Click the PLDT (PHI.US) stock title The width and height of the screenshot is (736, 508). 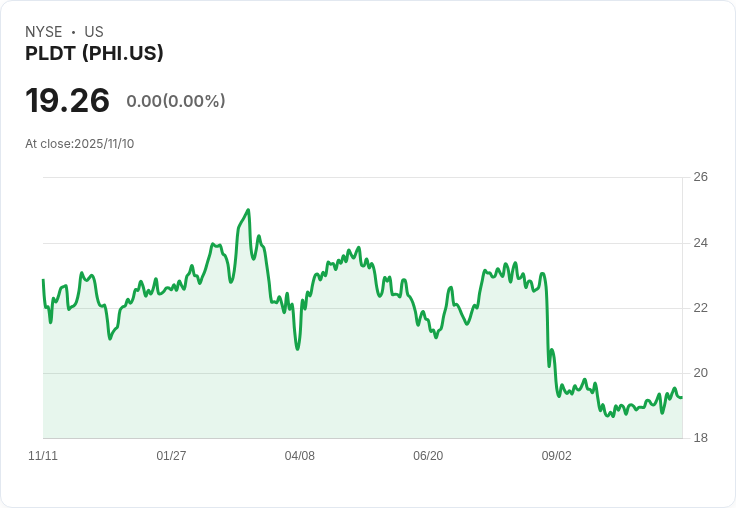(94, 53)
